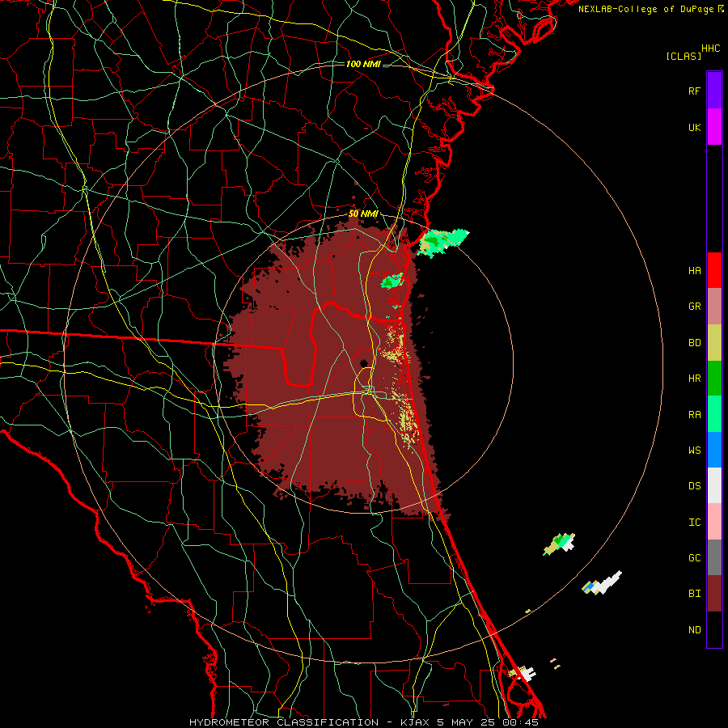728x728 pixels.
Task: Click the ND legend label
Action: coord(694,630)
